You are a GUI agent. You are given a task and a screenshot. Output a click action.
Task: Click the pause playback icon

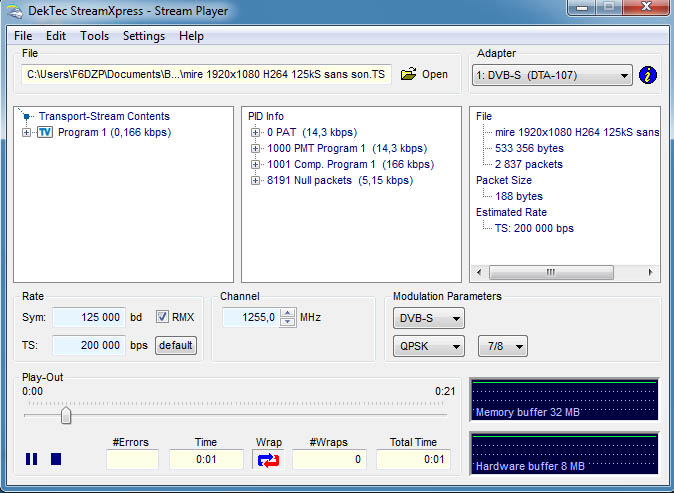[32, 459]
